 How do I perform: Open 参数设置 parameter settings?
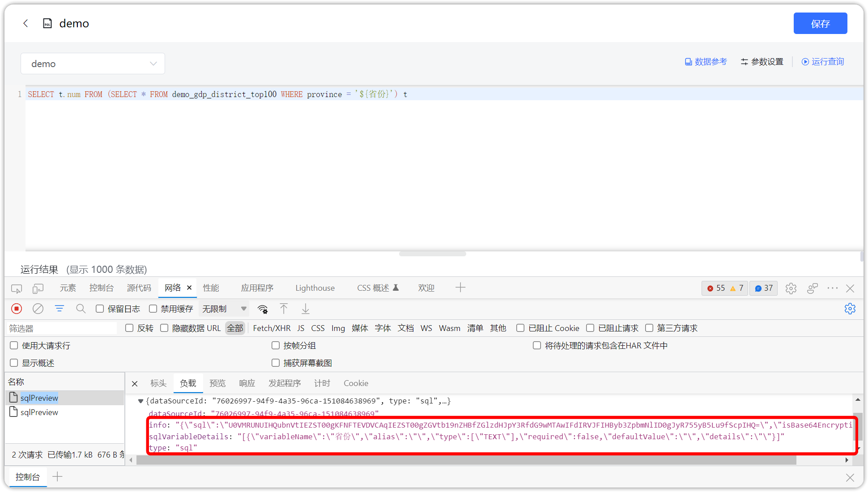click(x=762, y=62)
